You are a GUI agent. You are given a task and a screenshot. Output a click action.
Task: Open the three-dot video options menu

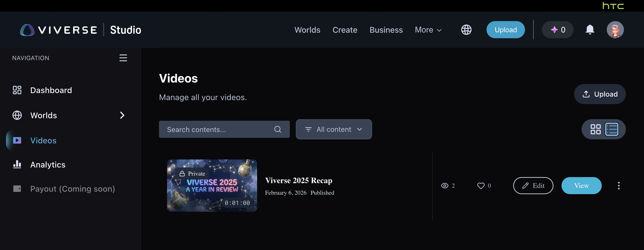619,186
